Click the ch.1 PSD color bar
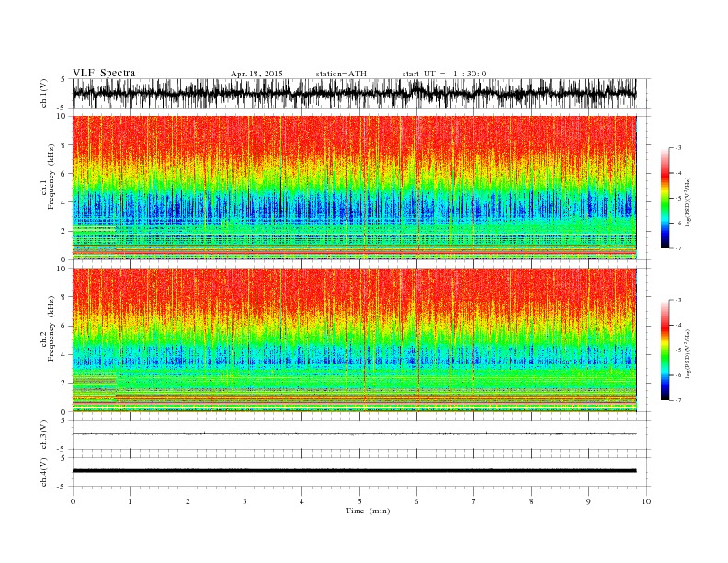728x563 pixels. click(665, 198)
